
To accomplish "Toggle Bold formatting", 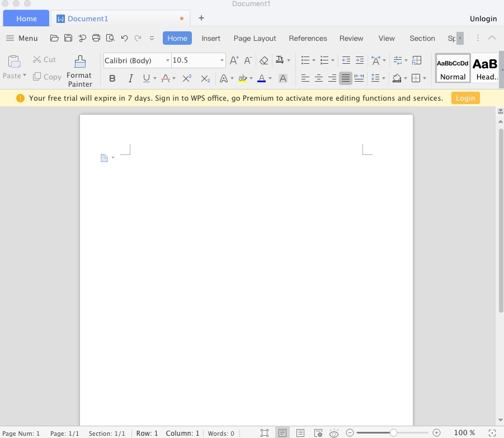I will pos(112,78).
